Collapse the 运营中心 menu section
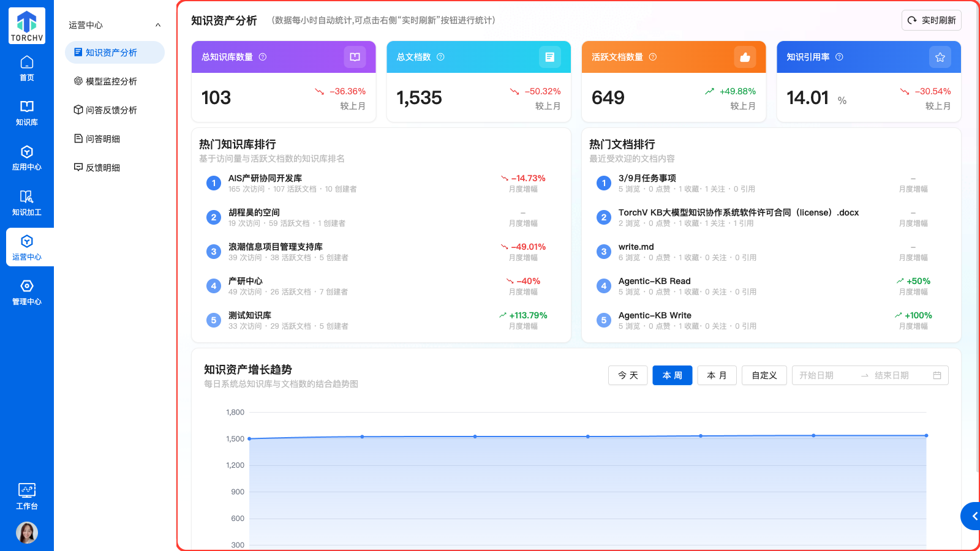This screenshot has width=980, height=551. click(x=158, y=25)
